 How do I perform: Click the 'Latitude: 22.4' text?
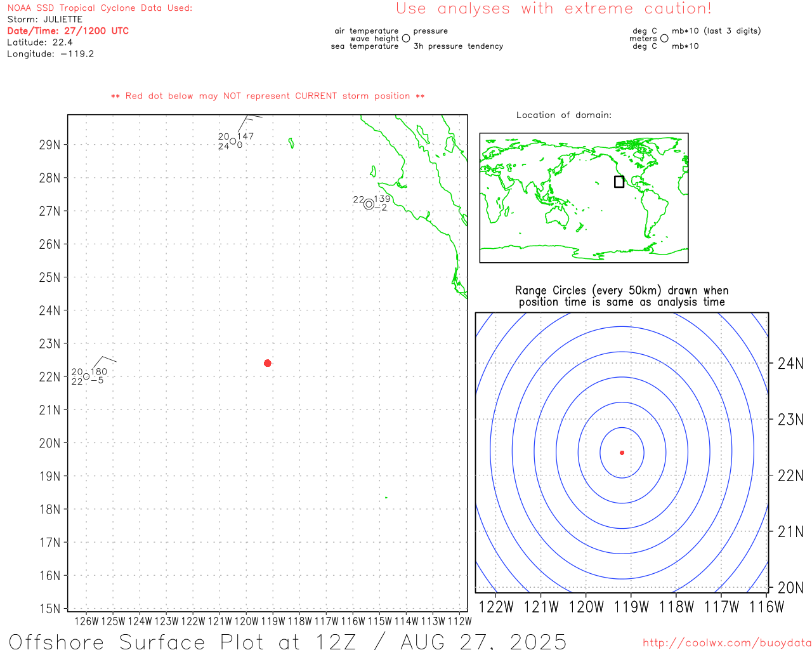pos(39,43)
